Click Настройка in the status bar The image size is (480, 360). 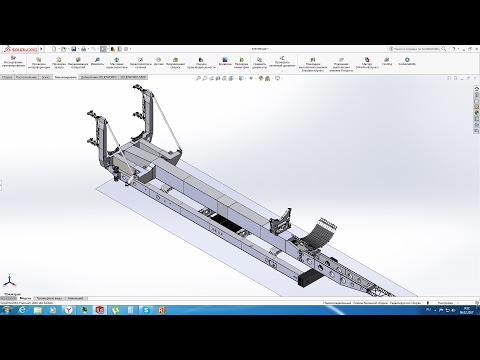(x=445, y=303)
